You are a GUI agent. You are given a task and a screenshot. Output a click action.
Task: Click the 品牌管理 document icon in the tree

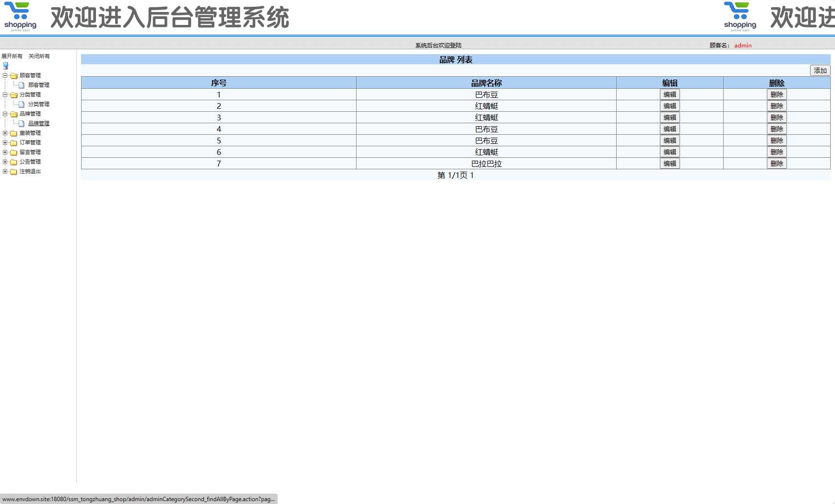coord(22,123)
